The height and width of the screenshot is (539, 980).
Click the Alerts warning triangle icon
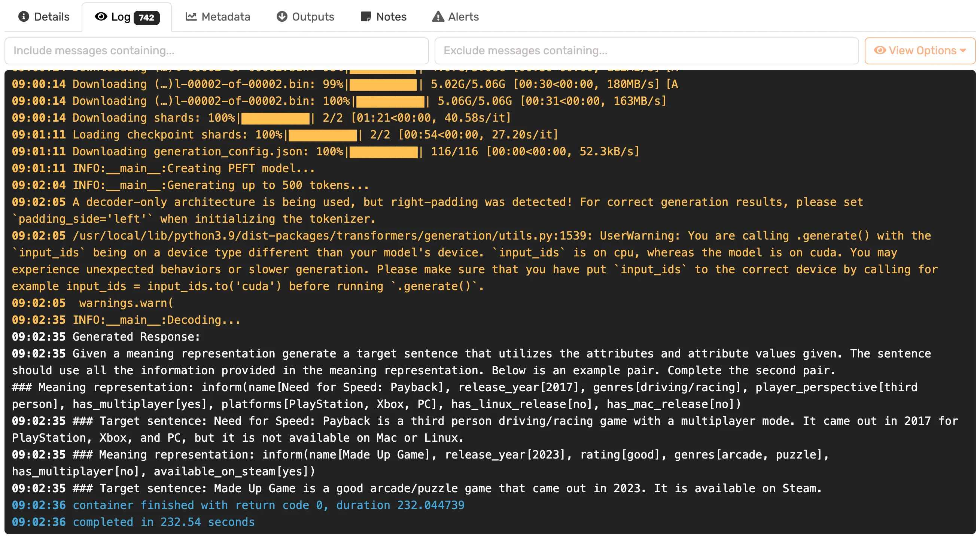438,17
